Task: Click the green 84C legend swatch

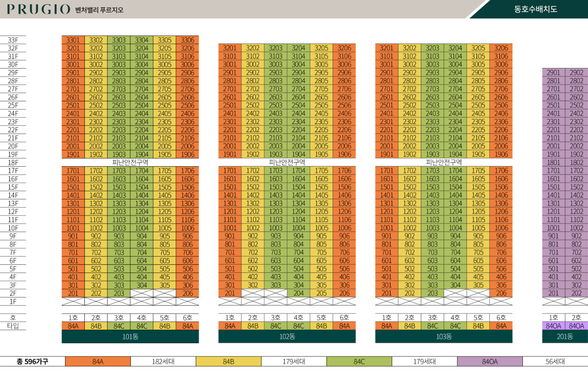Action: [359, 361]
